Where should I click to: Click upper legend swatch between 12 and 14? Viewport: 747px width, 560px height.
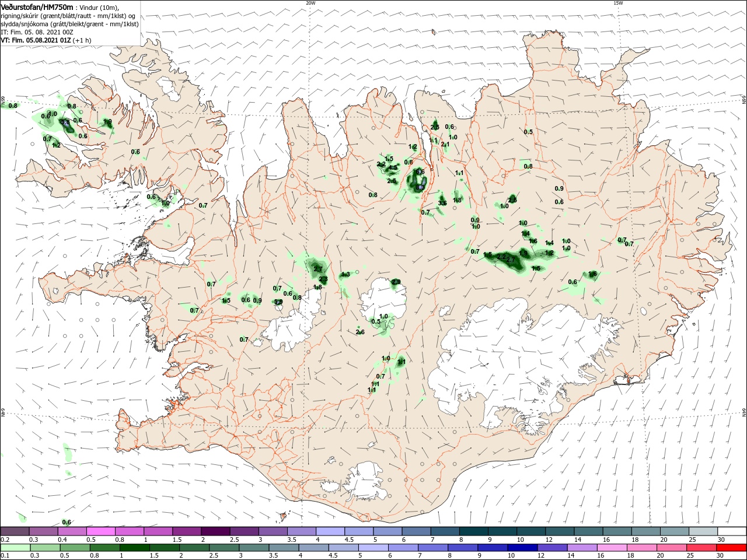[560, 531]
